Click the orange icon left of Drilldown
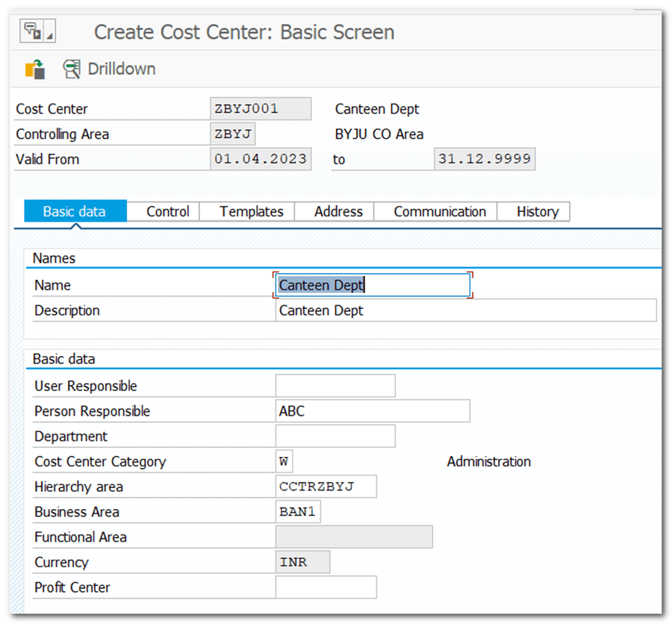Viewport: 672px width, 624px height. 35,69
